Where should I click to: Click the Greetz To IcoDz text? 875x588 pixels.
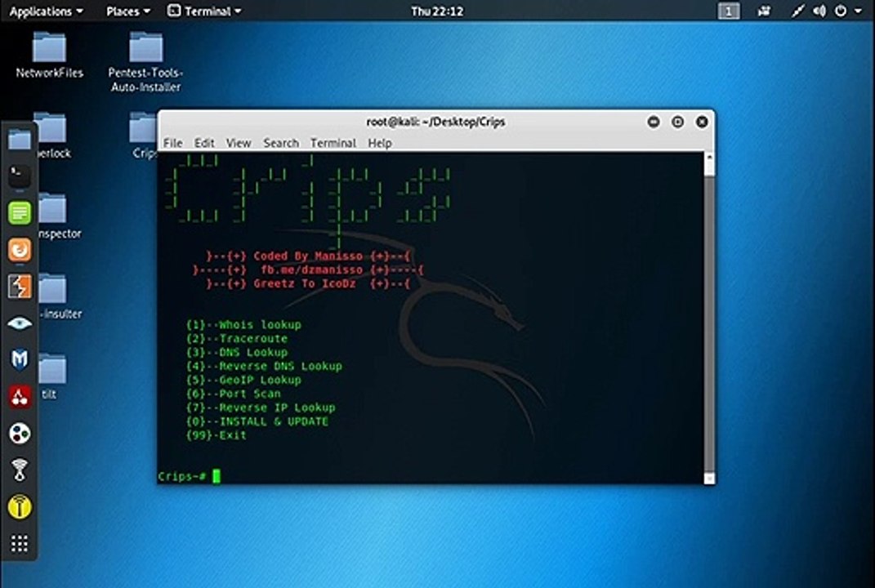(x=305, y=283)
